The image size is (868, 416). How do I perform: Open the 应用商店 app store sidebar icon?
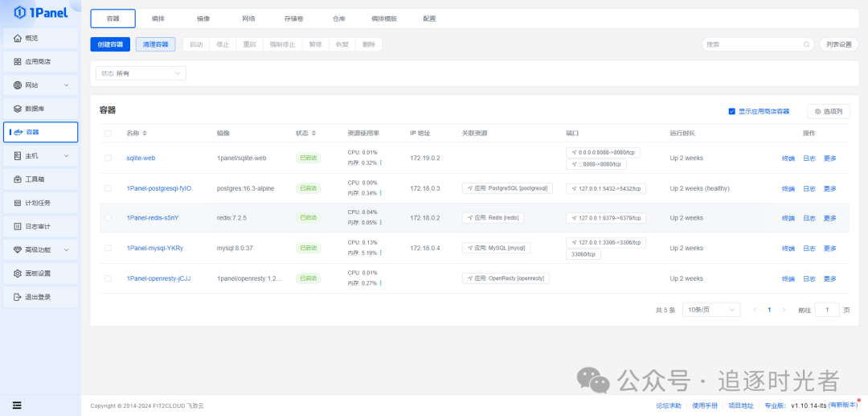coord(18,62)
